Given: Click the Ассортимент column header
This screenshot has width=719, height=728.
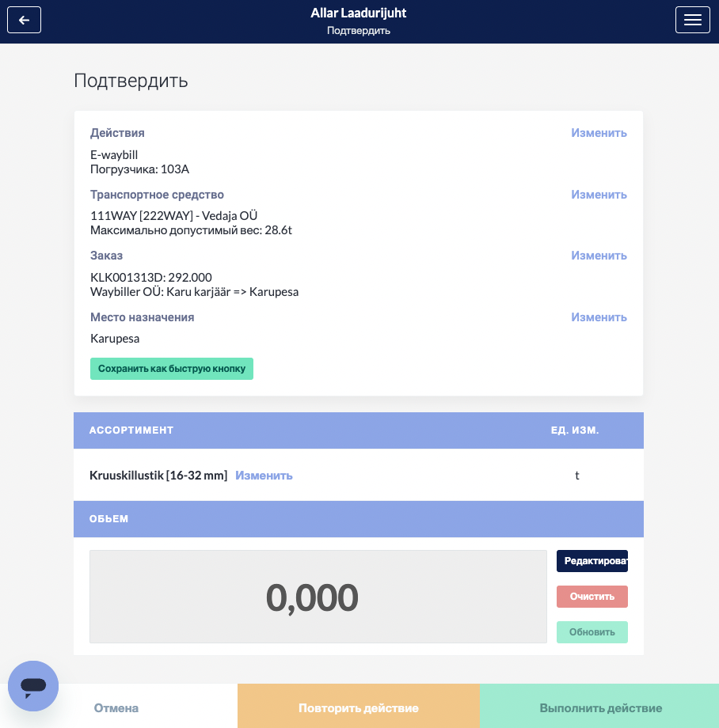Looking at the screenshot, I should (x=131, y=430).
